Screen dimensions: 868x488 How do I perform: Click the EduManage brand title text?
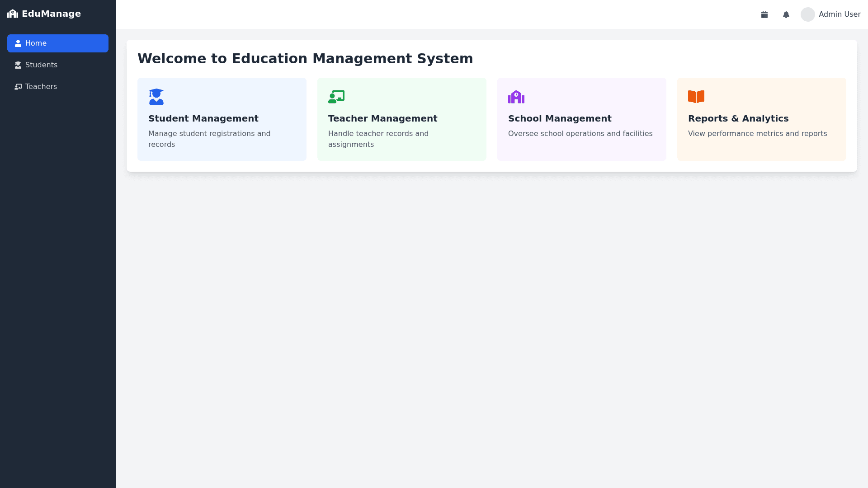pos(52,14)
